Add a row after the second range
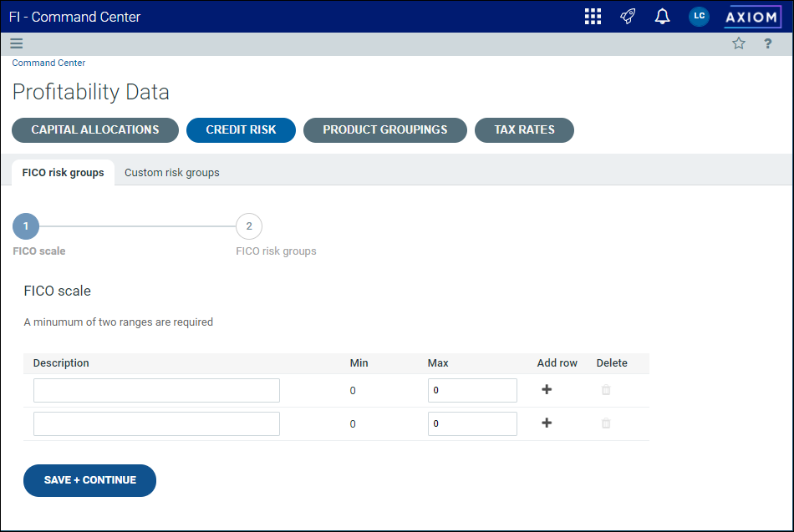This screenshot has width=794, height=532. [x=547, y=423]
